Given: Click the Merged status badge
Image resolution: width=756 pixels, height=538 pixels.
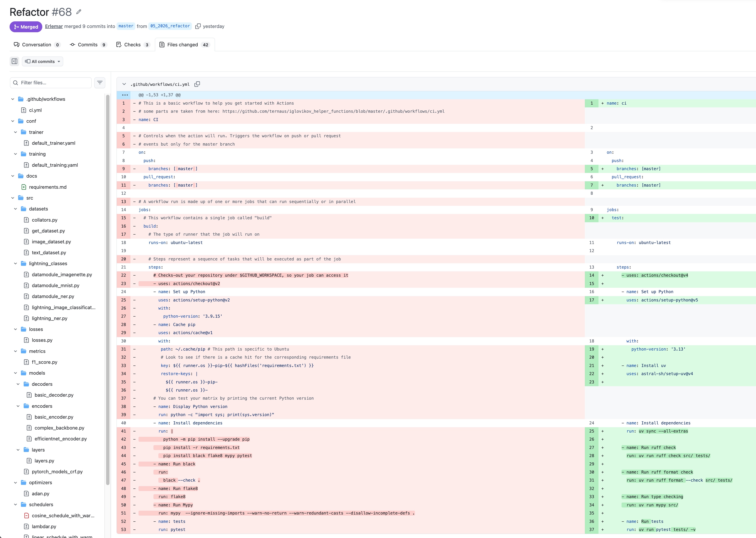Looking at the screenshot, I should [x=26, y=26].
